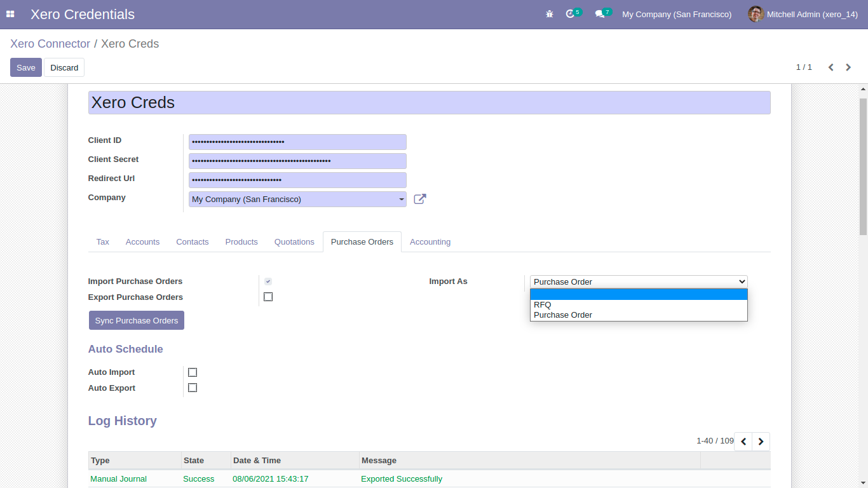Click the 1 / 1 pager counter
This screenshot has width=868, height=488.
pyautogui.click(x=804, y=67)
